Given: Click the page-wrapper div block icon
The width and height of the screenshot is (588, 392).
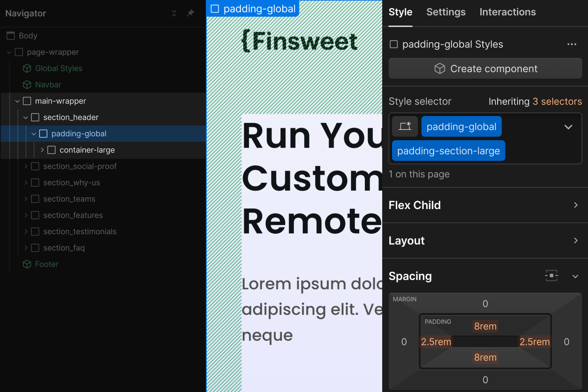Looking at the screenshot, I should click(x=19, y=52).
